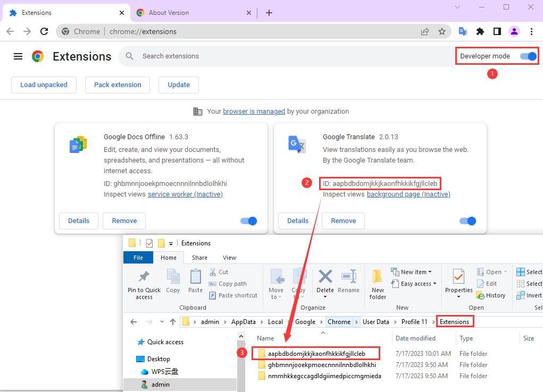Image resolution: width=543 pixels, height=392 pixels.
Task: Switch to Share ribbon tab
Action: 199,258
